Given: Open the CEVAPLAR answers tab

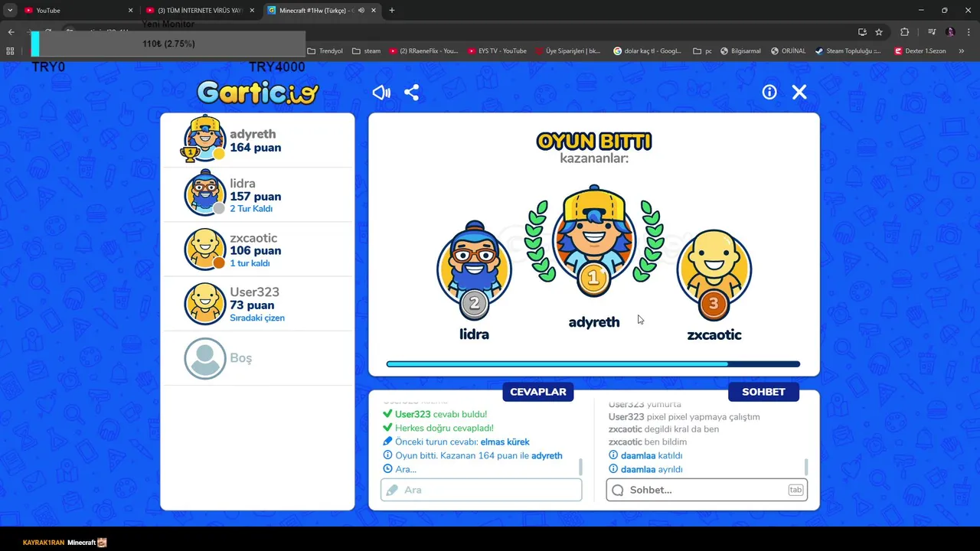Looking at the screenshot, I should point(538,392).
